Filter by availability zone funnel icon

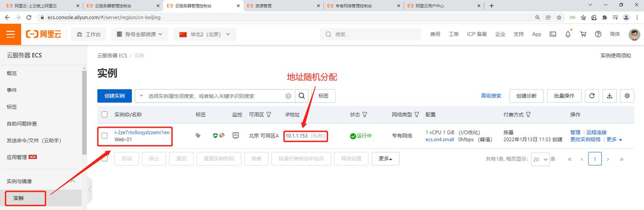click(269, 114)
